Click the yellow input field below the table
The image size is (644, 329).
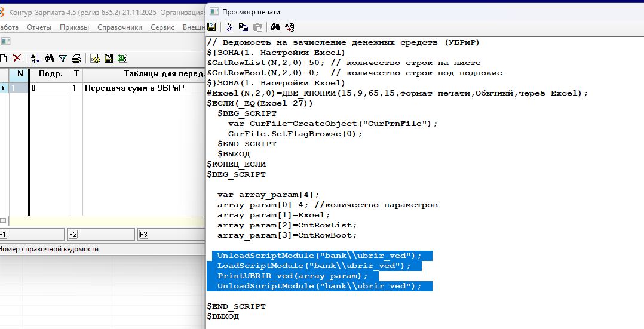(x=108, y=220)
